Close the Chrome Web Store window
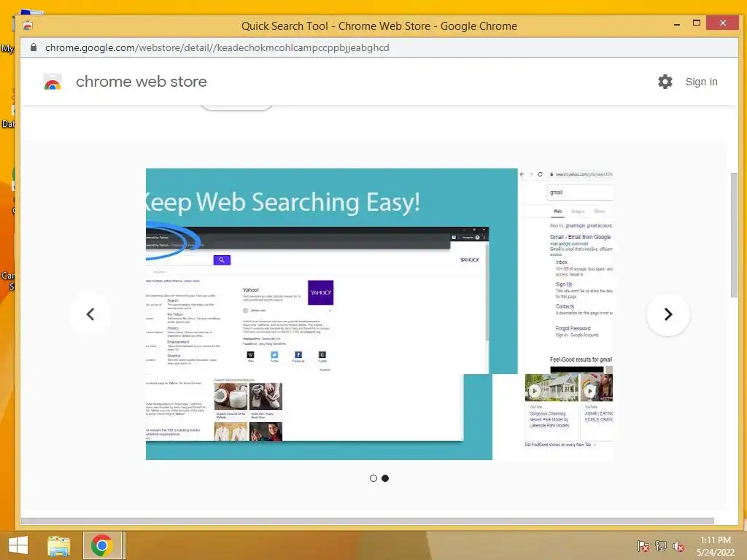 [723, 23]
